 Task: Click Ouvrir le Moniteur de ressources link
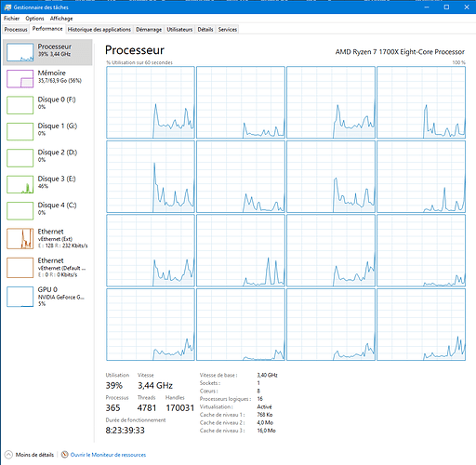click(x=108, y=455)
